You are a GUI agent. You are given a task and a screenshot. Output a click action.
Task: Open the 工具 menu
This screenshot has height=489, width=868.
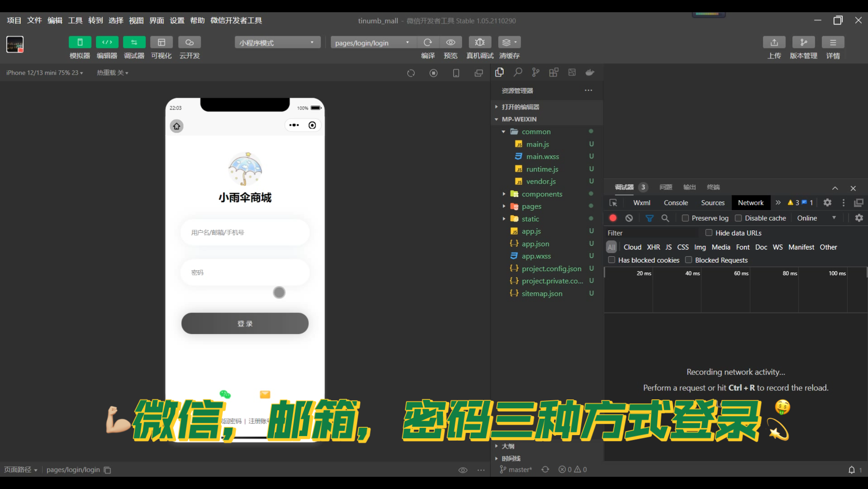[75, 20]
